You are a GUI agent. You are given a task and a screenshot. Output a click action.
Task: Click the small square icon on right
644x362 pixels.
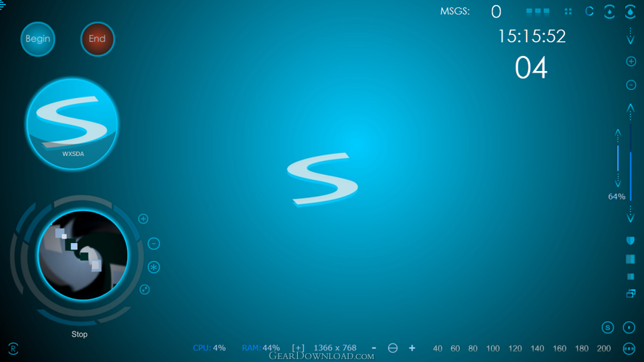pos(630,276)
